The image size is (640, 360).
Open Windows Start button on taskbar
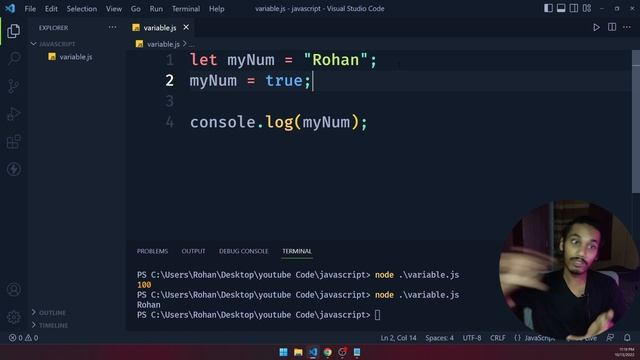(x=284, y=352)
